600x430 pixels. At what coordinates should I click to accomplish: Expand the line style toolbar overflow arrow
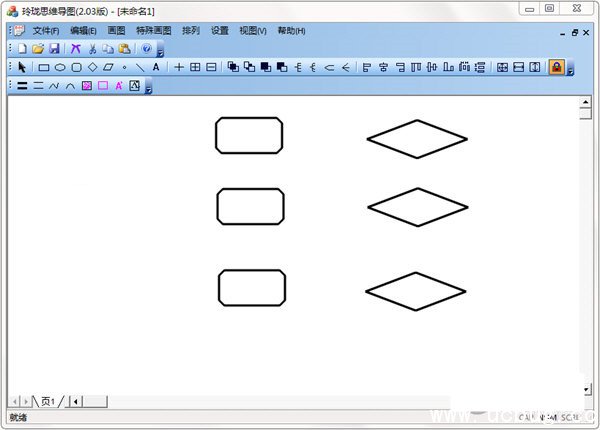pyautogui.click(x=149, y=88)
